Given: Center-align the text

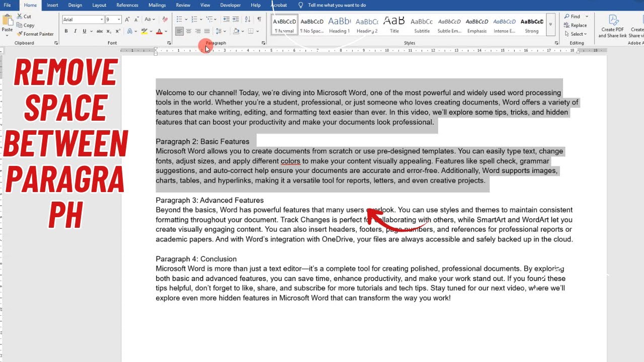Looking at the screenshot, I should 188,31.
